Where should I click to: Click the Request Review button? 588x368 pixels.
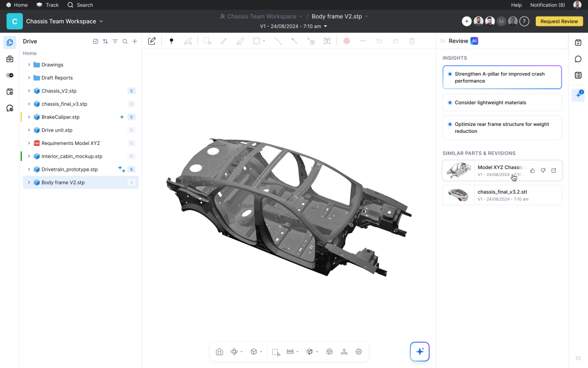[559, 21]
